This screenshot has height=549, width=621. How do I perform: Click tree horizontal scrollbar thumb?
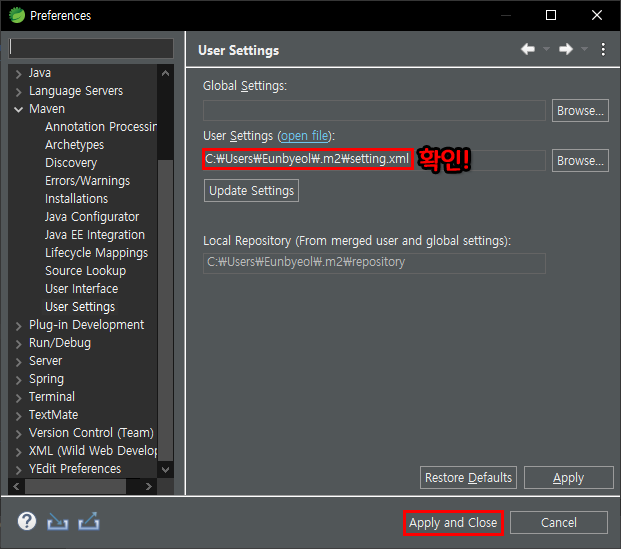[x=75, y=486]
